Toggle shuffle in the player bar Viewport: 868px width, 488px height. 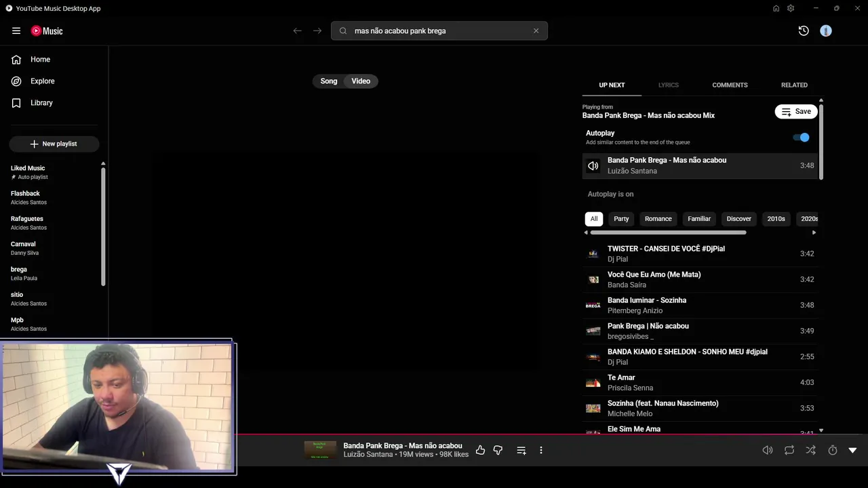click(x=810, y=451)
